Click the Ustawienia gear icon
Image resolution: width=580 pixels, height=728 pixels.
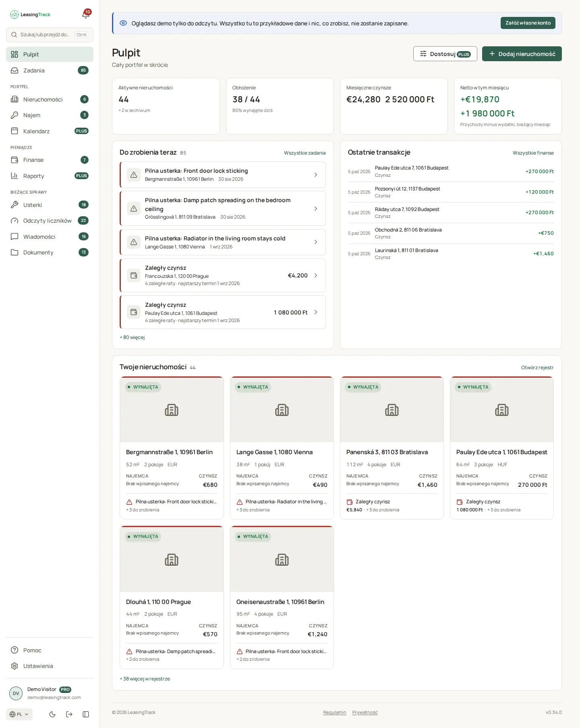[14, 666]
